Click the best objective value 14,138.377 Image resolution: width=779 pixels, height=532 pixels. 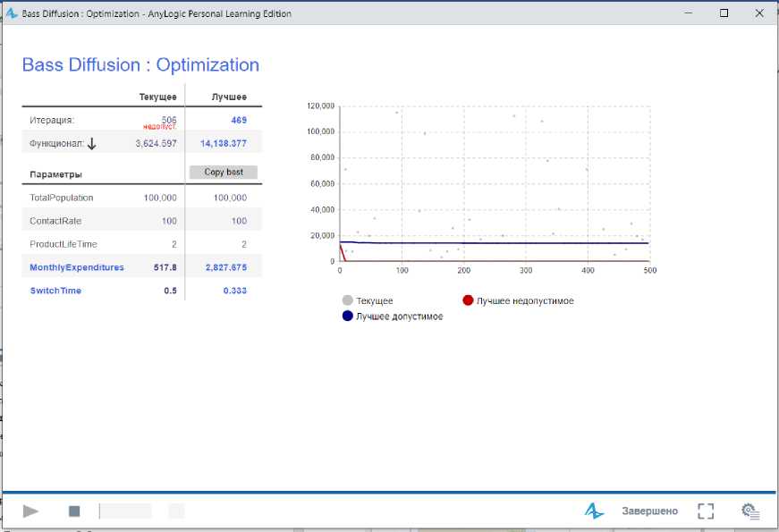224,143
